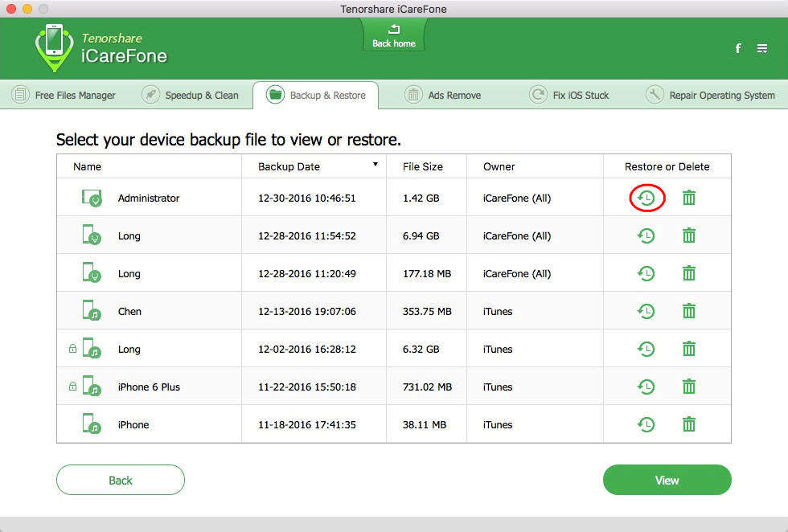Select the iPhone 6 Plus backup name

[149, 387]
